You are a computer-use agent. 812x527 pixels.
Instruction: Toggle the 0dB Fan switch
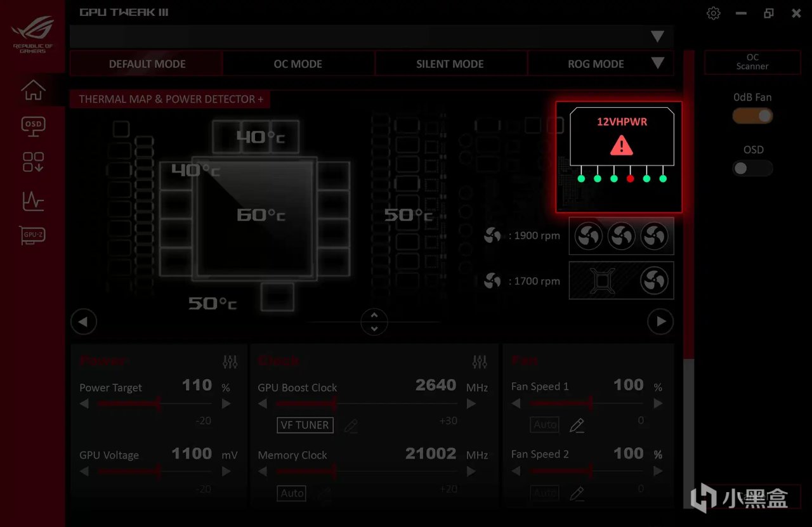pyautogui.click(x=753, y=116)
